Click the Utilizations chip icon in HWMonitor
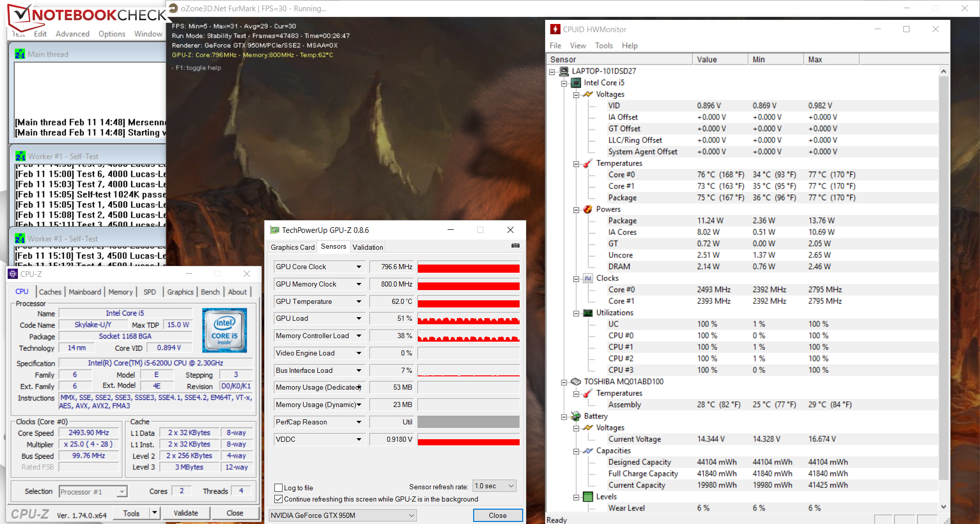Viewport: 980px width, 524px height. (x=588, y=313)
